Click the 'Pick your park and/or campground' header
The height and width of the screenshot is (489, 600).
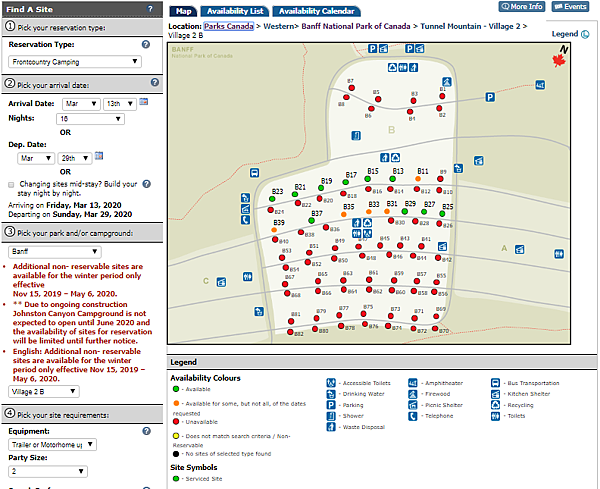[x=82, y=233]
